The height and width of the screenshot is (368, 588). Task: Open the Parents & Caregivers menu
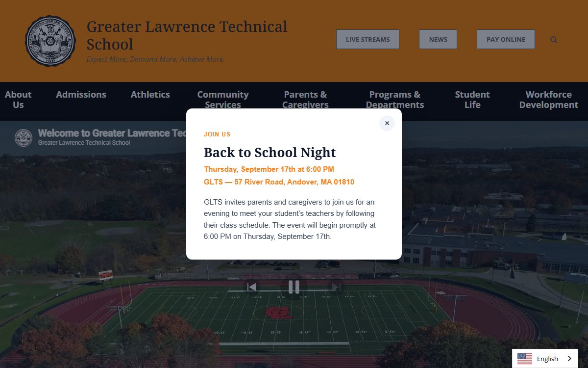[x=305, y=100]
